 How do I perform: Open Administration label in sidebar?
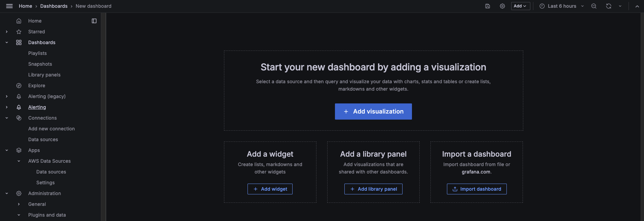[x=44, y=193]
